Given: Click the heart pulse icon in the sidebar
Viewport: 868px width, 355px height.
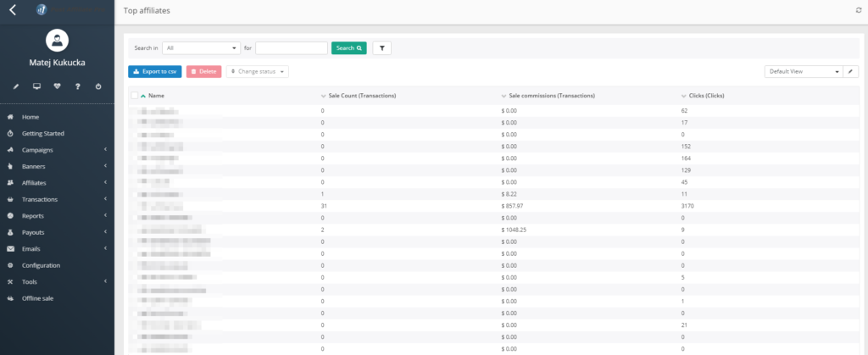Looking at the screenshot, I should (x=57, y=86).
